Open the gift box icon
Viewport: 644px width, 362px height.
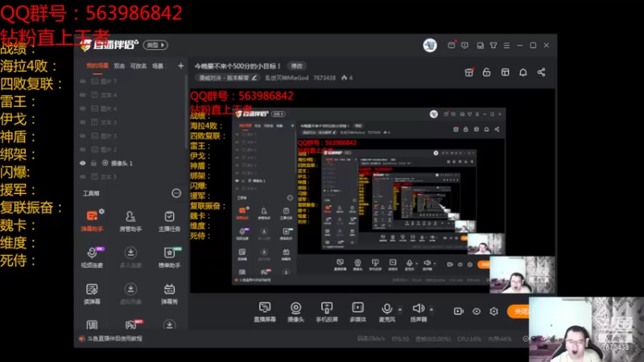[469, 72]
